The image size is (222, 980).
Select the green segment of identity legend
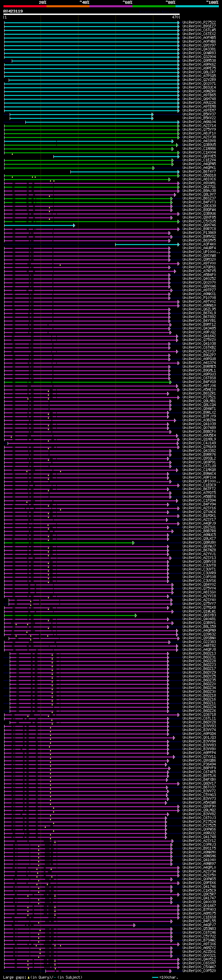point(154,6)
